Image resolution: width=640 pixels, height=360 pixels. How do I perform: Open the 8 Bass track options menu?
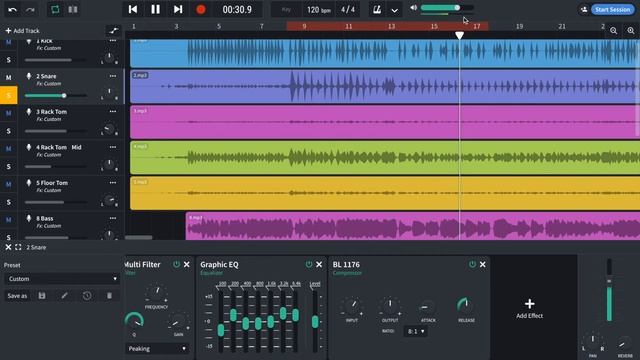pyautogui.click(x=113, y=218)
